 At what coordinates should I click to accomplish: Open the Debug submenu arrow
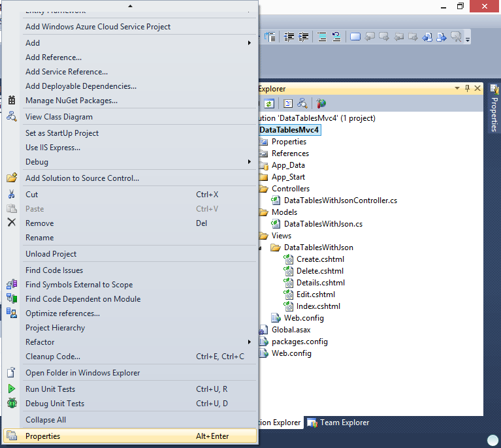(x=250, y=162)
